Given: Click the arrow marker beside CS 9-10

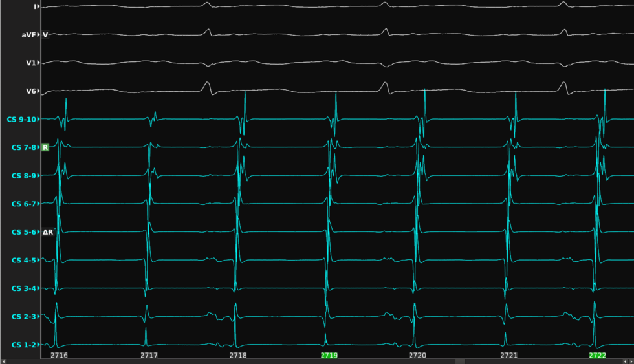Looking at the screenshot, I should tap(39, 120).
